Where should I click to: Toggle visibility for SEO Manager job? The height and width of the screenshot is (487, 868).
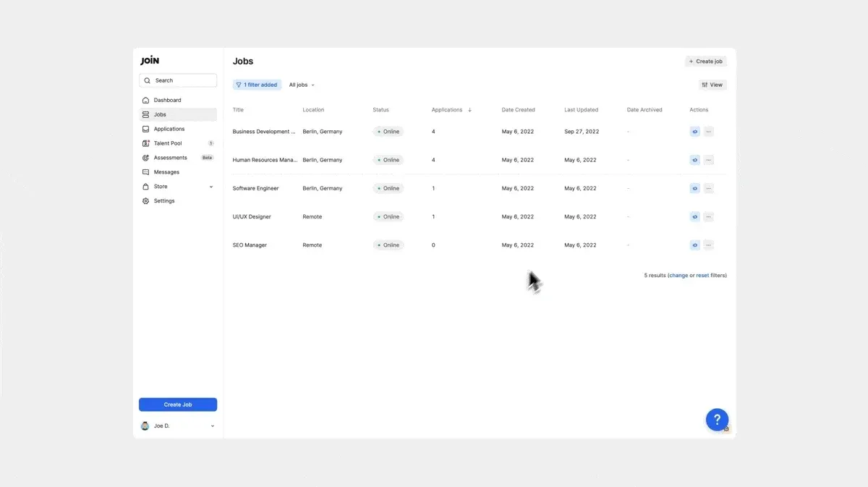click(x=694, y=245)
